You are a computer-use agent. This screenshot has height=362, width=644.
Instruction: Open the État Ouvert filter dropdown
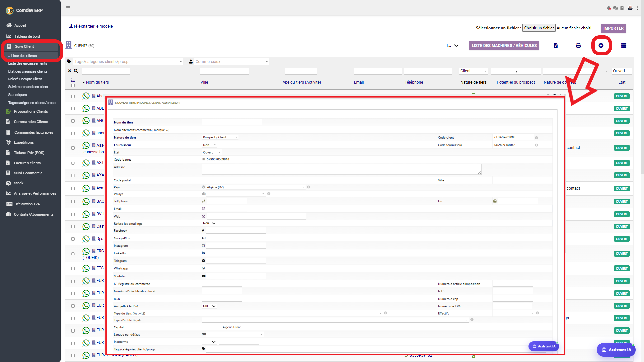pos(622,71)
